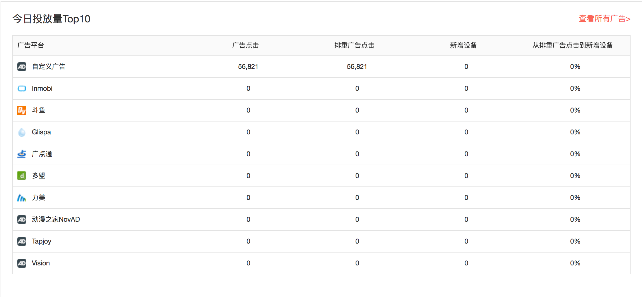Click the 斗鱼 orange Dy icon
Screen dimensions: 644x299
(x=22, y=110)
